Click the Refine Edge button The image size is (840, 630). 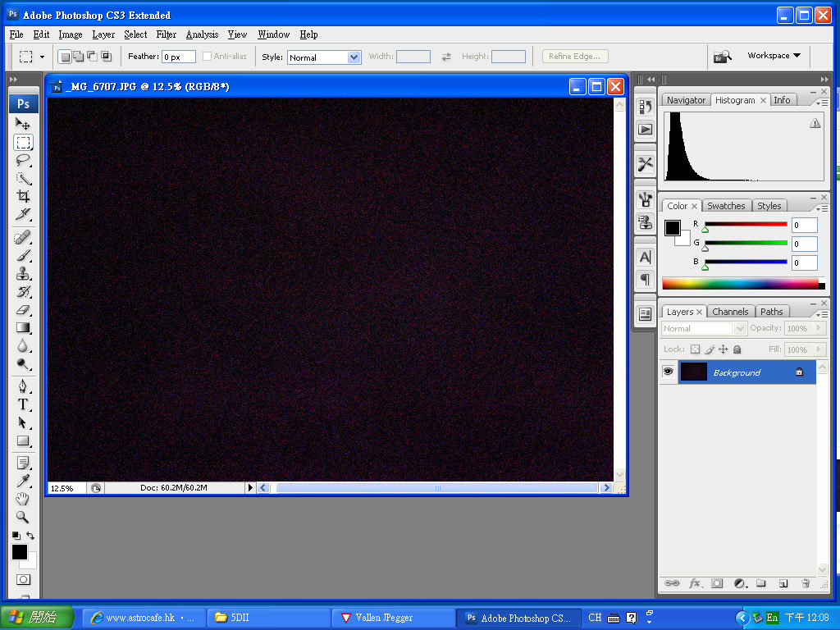(x=574, y=57)
